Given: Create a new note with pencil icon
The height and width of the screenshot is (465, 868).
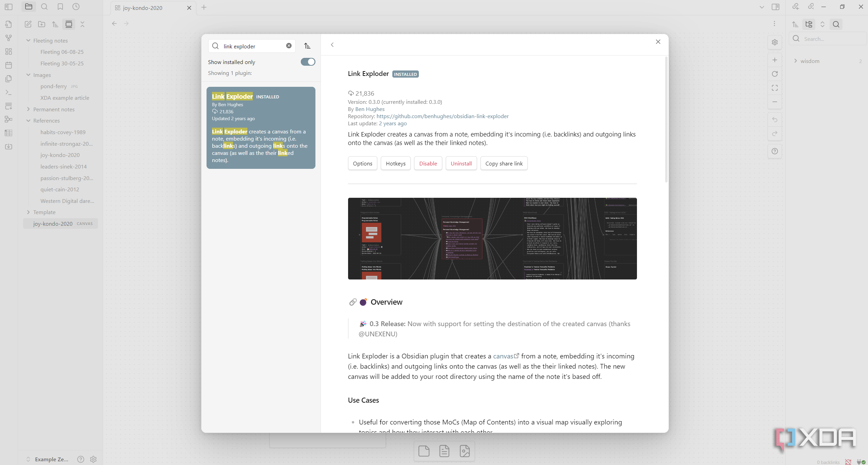Looking at the screenshot, I should [x=28, y=24].
